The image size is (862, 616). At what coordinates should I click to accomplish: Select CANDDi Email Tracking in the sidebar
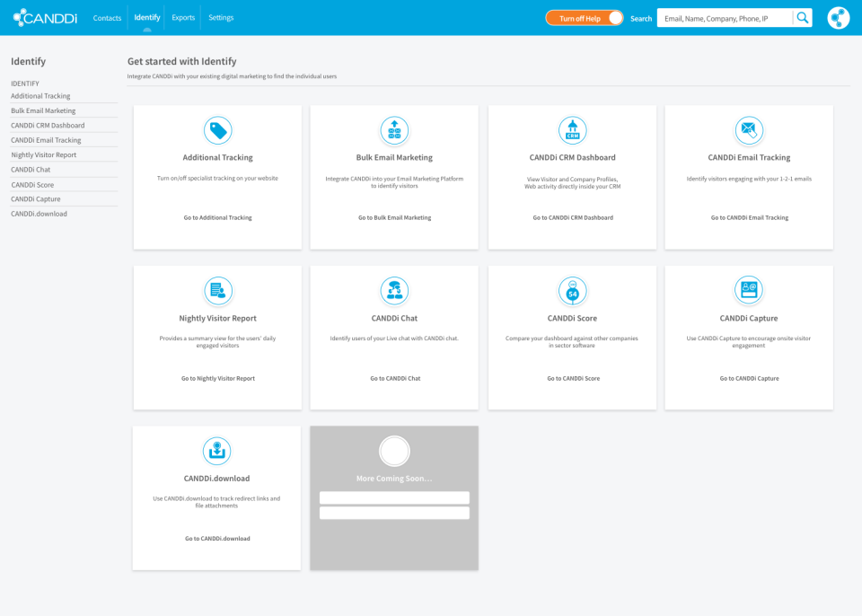point(46,140)
